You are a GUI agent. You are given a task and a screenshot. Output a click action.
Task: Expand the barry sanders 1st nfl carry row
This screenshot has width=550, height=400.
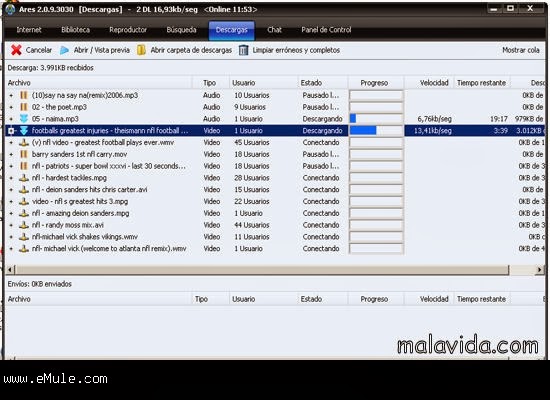11,154
